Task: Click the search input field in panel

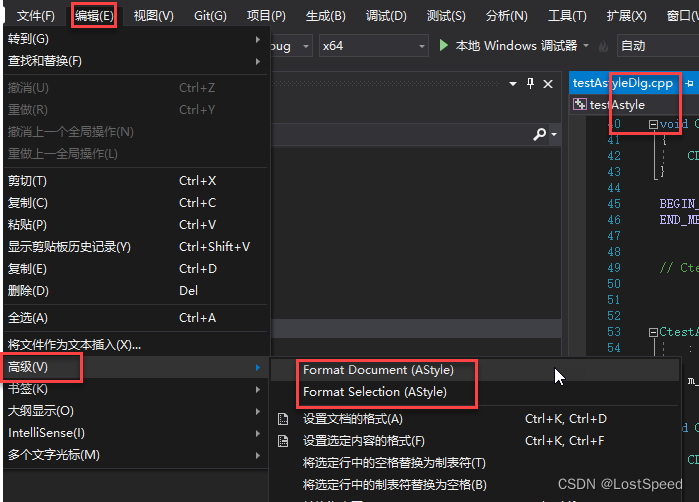Action: pos(401,134)
